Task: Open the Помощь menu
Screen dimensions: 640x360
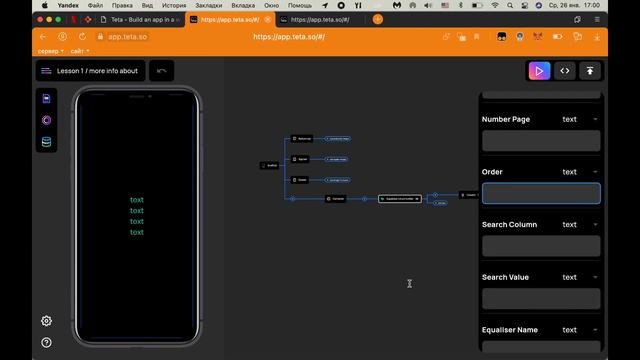Action: [x=300, y=5]
